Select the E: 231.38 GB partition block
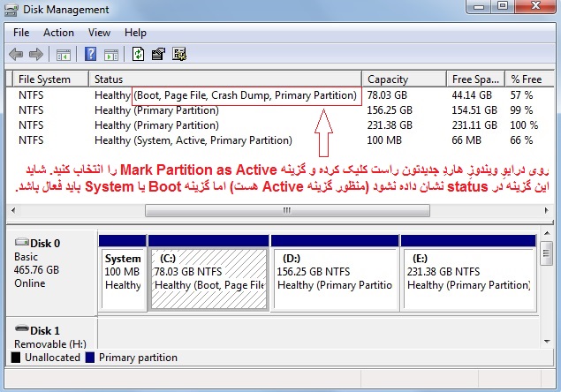This screenshot has height=392, width=561. [x=466, y=277]
